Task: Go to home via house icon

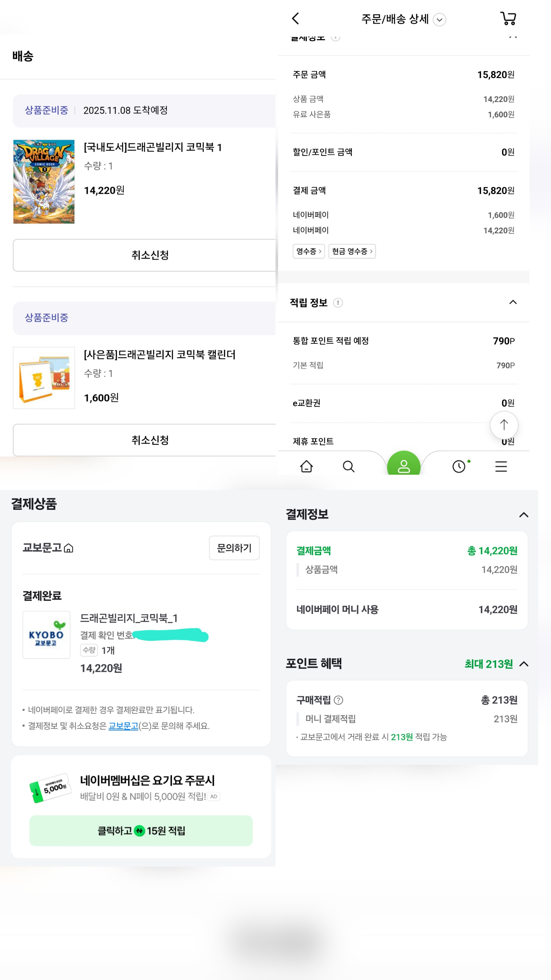Action: pos(306,466)
